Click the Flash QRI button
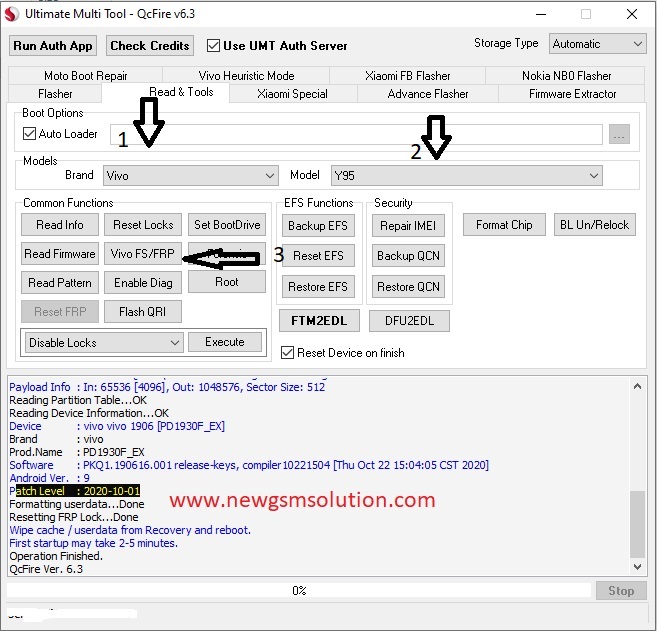This screenshot has width=657, height=631. click(143, 311)
